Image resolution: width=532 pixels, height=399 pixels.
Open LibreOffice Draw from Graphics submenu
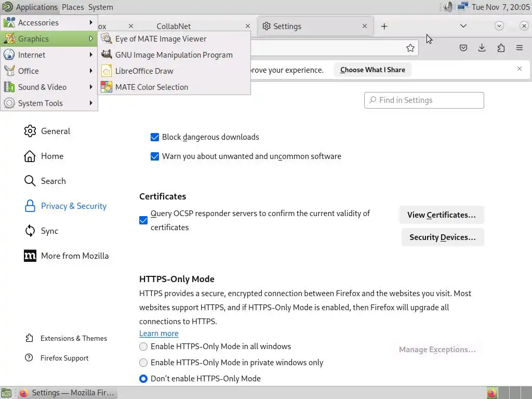174,71
